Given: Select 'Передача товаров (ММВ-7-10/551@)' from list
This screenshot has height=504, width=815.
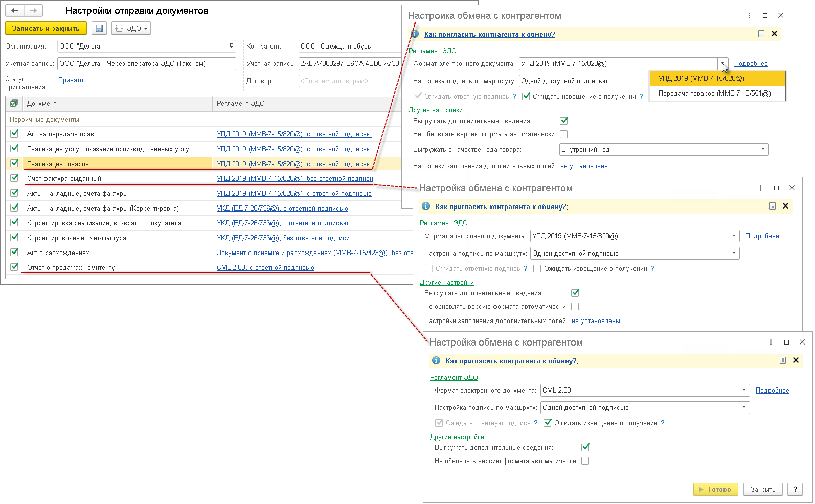Looking at the screenshot, I should 714,94.
